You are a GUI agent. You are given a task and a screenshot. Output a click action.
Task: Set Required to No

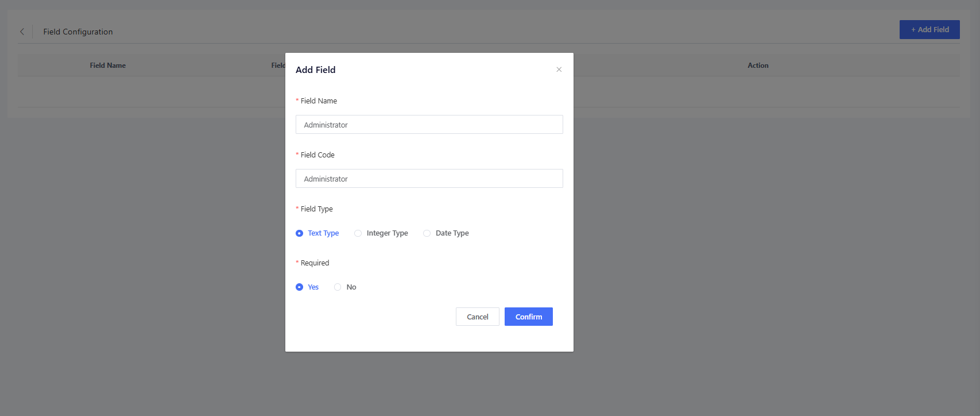(x=338, y=287)
